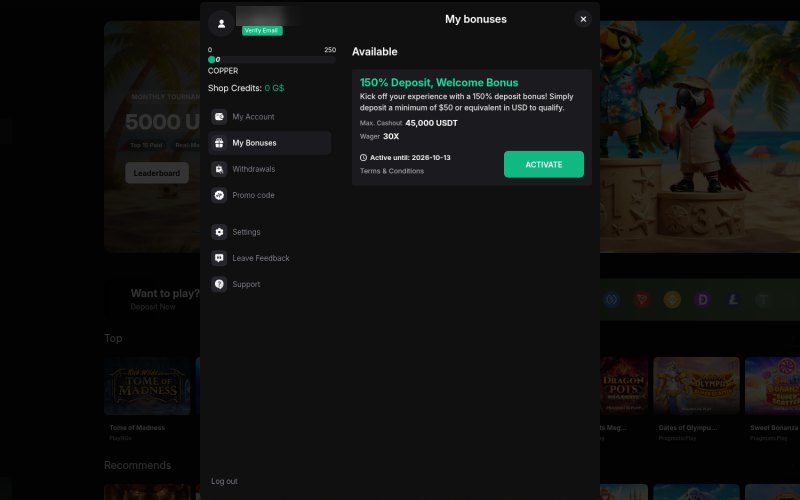Select the My Bonuses menu item

pyautogui.click(x=269, y=143)
